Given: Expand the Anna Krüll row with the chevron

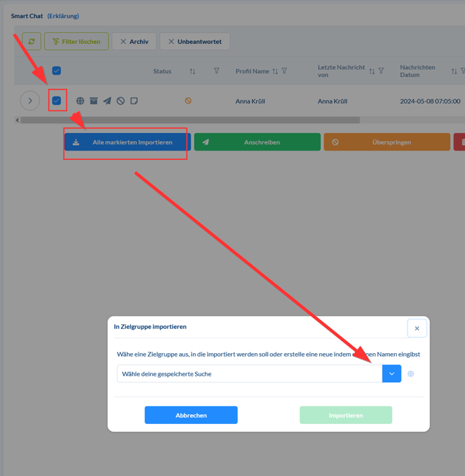Looking at the screenshot, I should click(x=30, y=101).
